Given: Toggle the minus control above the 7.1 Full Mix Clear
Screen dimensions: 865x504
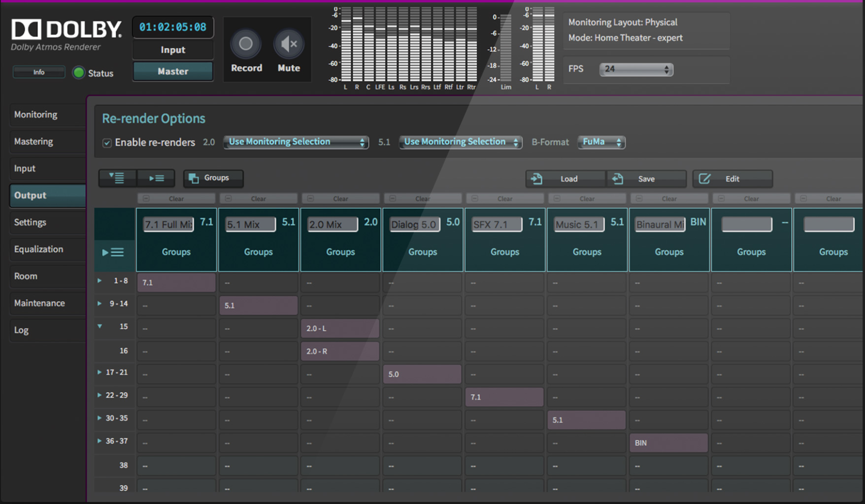Looking at the screenshot, I should coord(146,198).
